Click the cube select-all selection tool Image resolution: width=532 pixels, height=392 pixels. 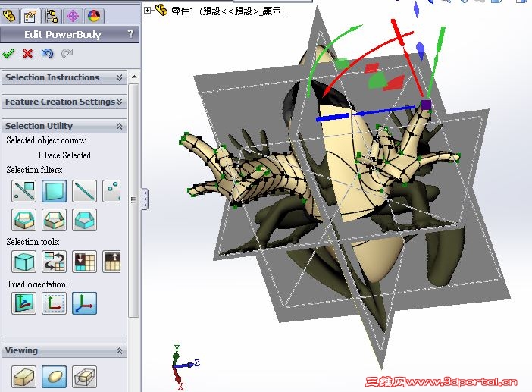tap(23, 262)
